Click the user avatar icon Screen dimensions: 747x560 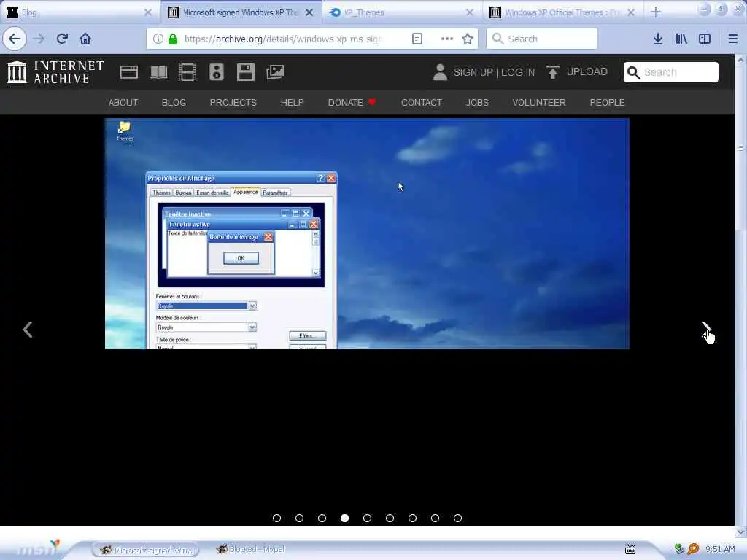[x=440, y=72]
